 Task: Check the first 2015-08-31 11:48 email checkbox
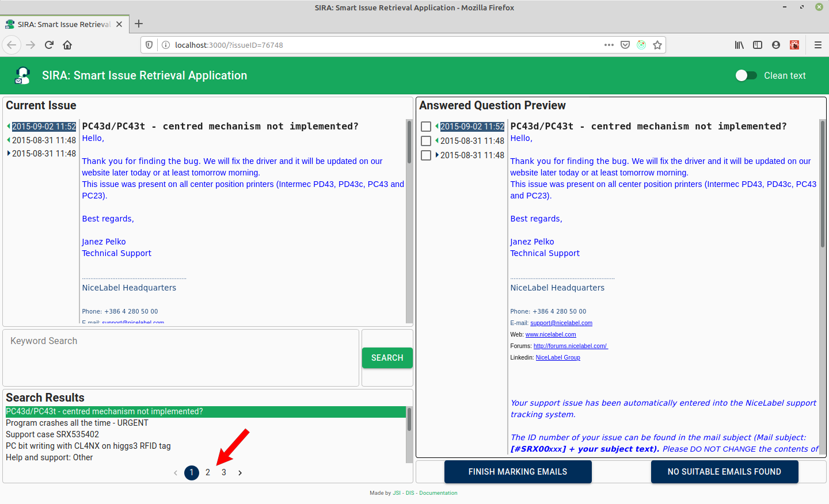point(426,140)
